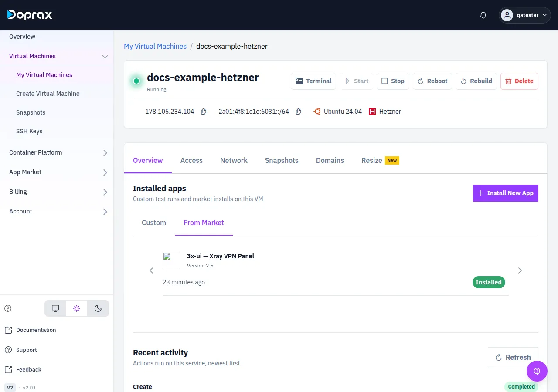The width and height of the screenshot is (558, 392).
Task: Open the Feedback link
Action: 23,370
